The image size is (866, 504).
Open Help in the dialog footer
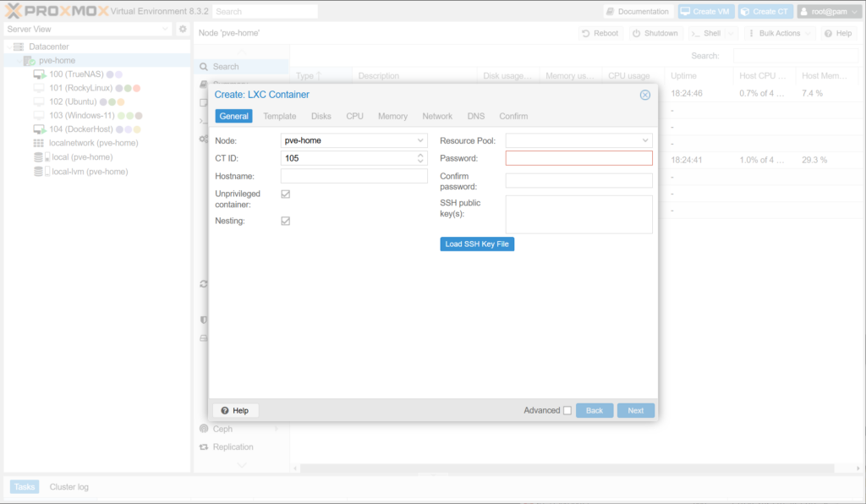point(235,410)
